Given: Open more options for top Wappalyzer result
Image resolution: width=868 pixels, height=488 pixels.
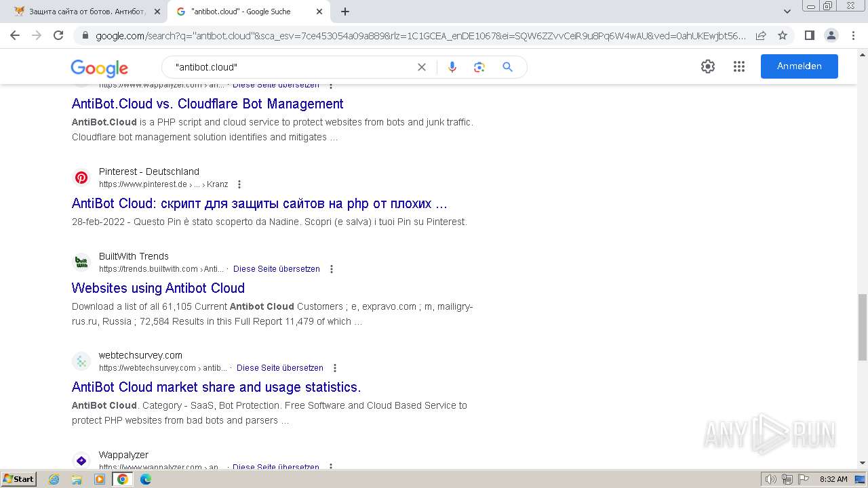Looking at the screenshot, I should pos(331,85).
